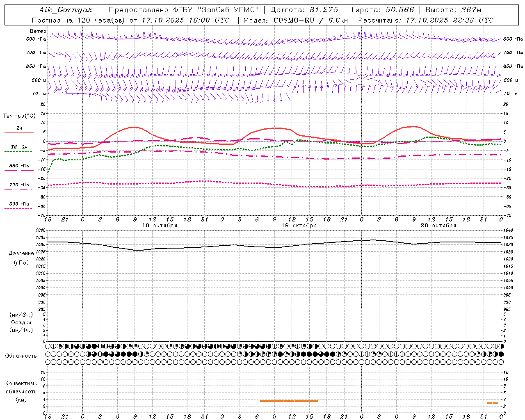Click the '20 октября' date label

pos(438,226)
